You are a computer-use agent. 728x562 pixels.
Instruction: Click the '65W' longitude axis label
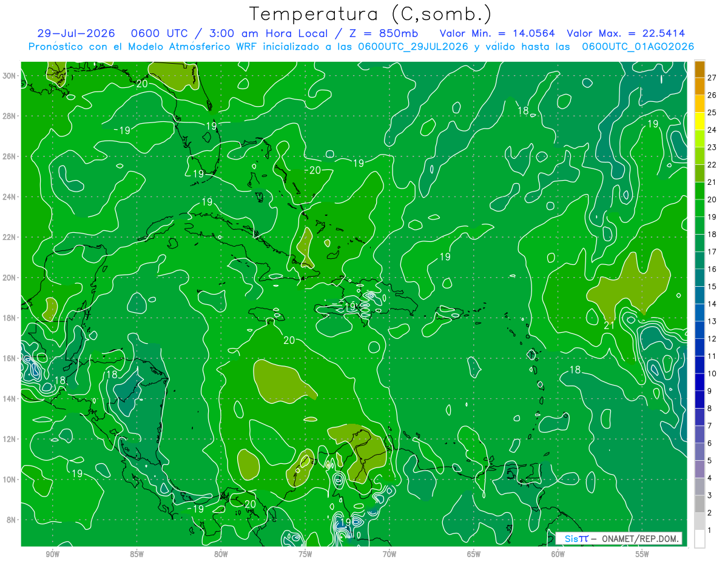[x=474, y=554]
